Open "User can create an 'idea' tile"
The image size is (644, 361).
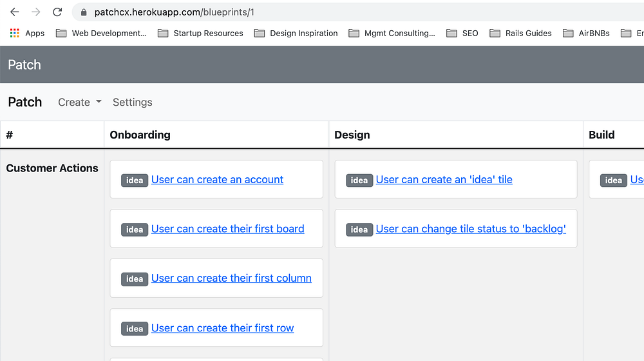tap(444, 180)
